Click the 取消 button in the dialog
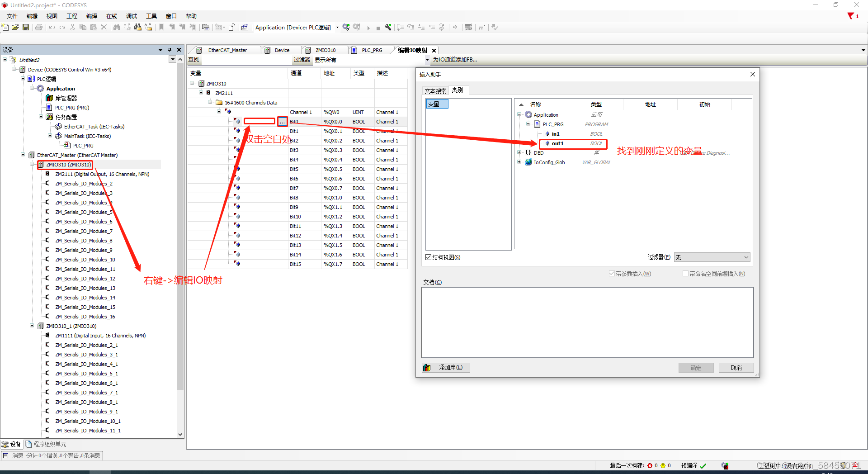This screenshot has width=868, height=474. 736,367
